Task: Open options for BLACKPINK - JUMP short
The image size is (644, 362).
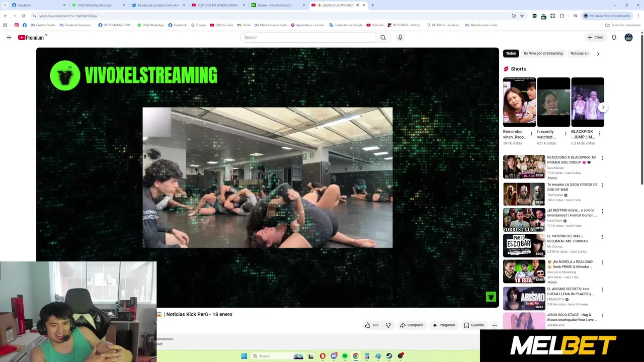Action: pyautogui.click(x=599, y=133)
